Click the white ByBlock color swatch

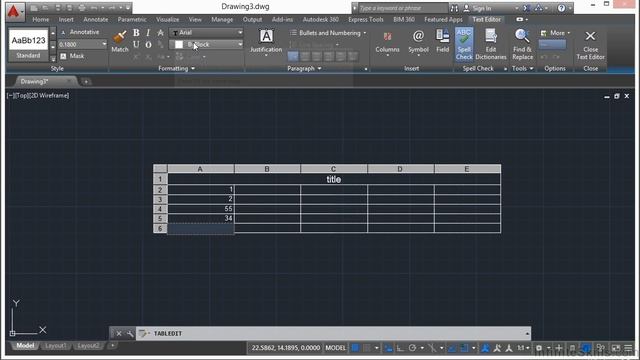click(x=179, y=44)
